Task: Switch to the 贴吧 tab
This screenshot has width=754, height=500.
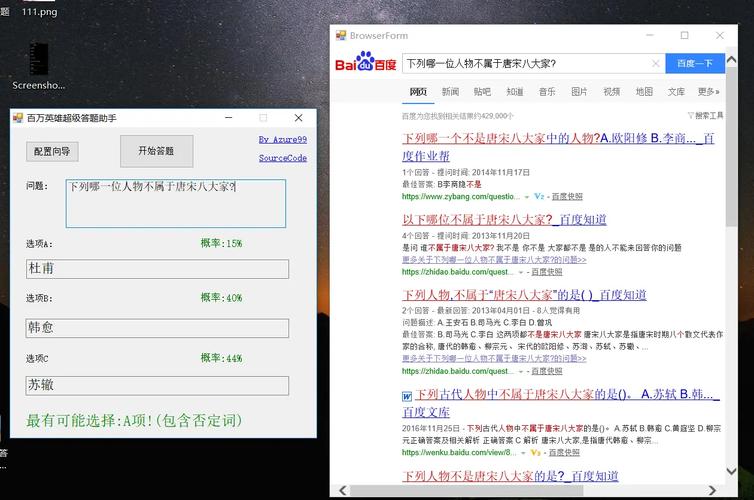Action: click(x=482, y=91)
